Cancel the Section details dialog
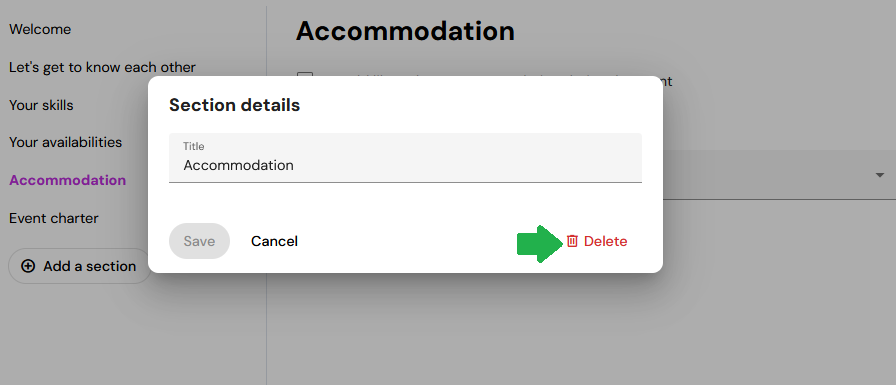The width and height of the screenshot is (896, 385). tap(274, 241)
